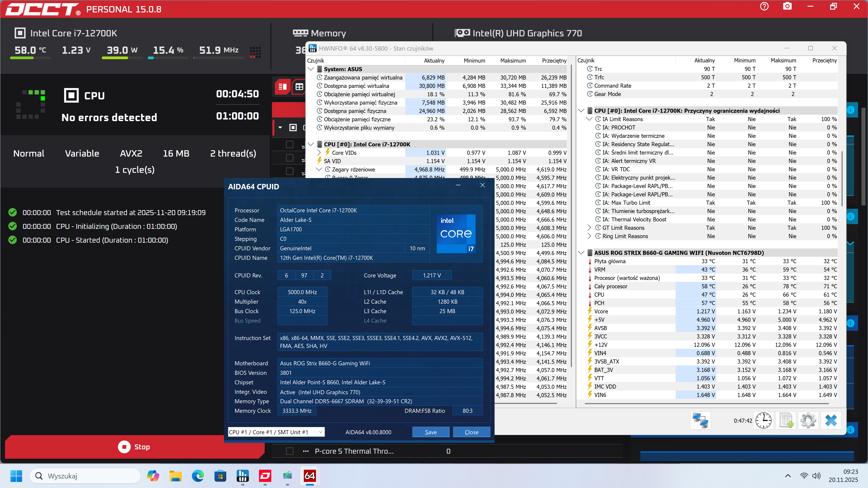Switch to OCCT grid view icon
The height and width of the screenshot is (488, 868).
[x=299, y=87]
